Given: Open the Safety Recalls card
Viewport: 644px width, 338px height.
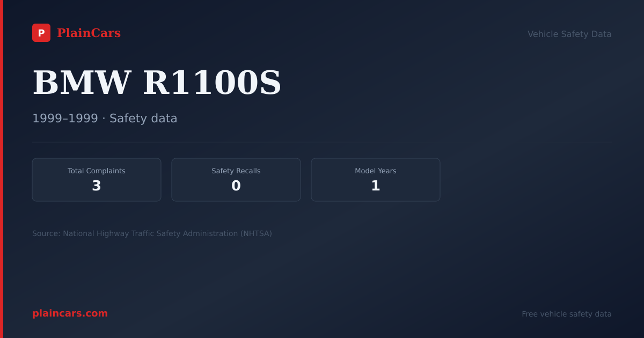Looking at the screenshot, I should pos(236,180).
